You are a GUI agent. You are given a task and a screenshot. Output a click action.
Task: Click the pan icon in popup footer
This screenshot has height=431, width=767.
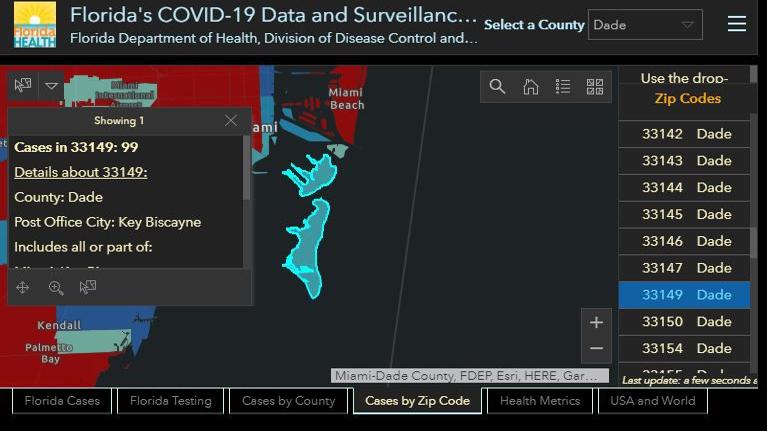[x=23, y=288]
